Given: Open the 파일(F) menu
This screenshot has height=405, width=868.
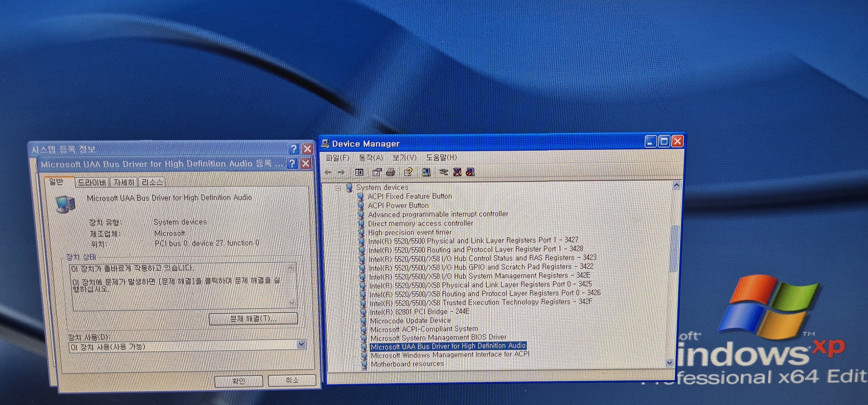Looking at the screenshot, I should pyautogui.click(x=337, y=158).
